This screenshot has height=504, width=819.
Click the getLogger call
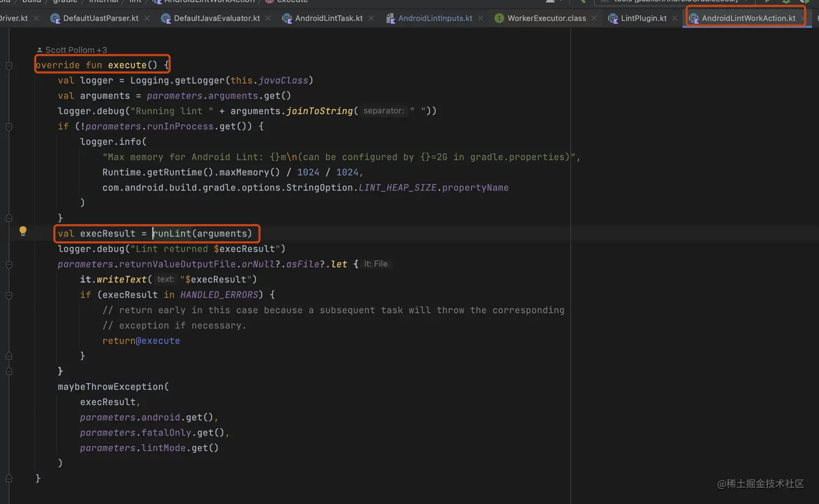point(199,81)
